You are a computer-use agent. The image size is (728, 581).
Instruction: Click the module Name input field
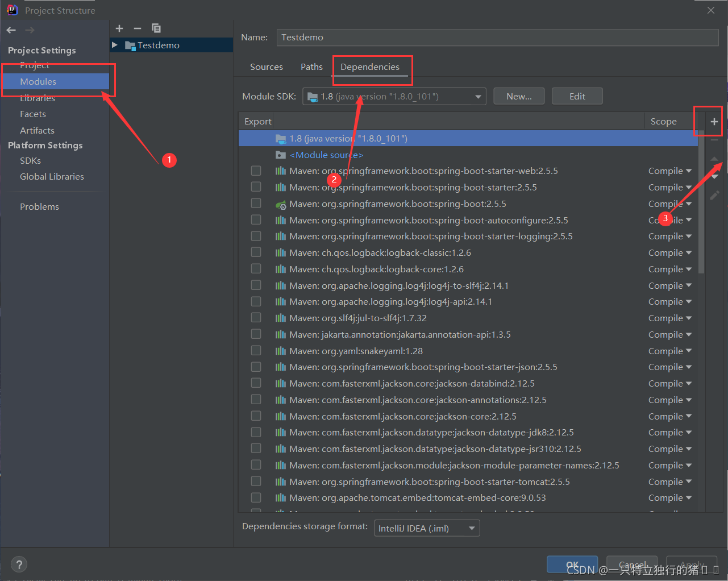tap(497, 37)
